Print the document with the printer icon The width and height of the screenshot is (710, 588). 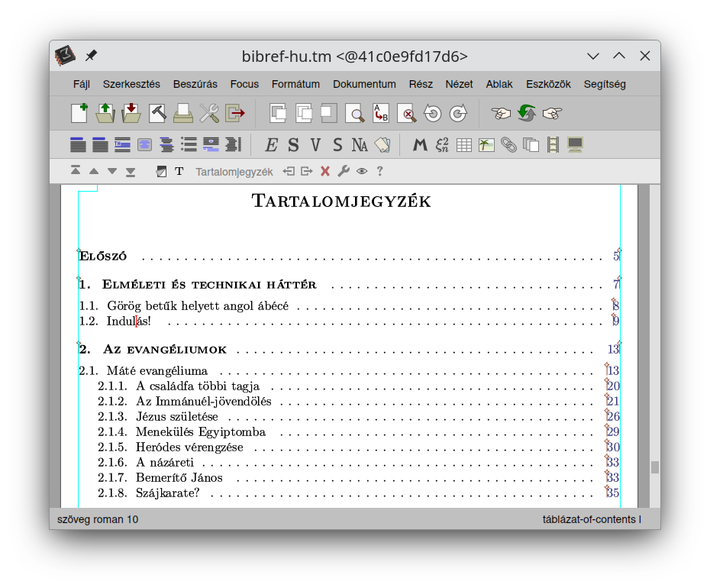coord(183,114)
